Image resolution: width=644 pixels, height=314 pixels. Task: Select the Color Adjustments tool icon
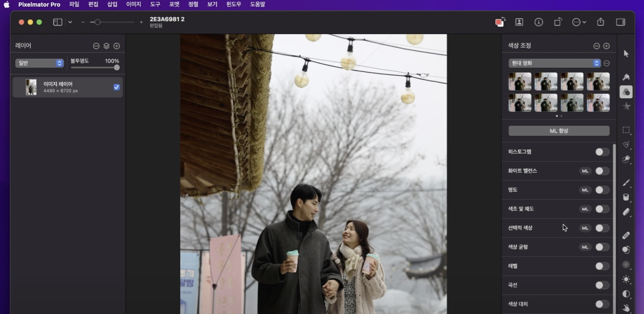click(626, 92)
